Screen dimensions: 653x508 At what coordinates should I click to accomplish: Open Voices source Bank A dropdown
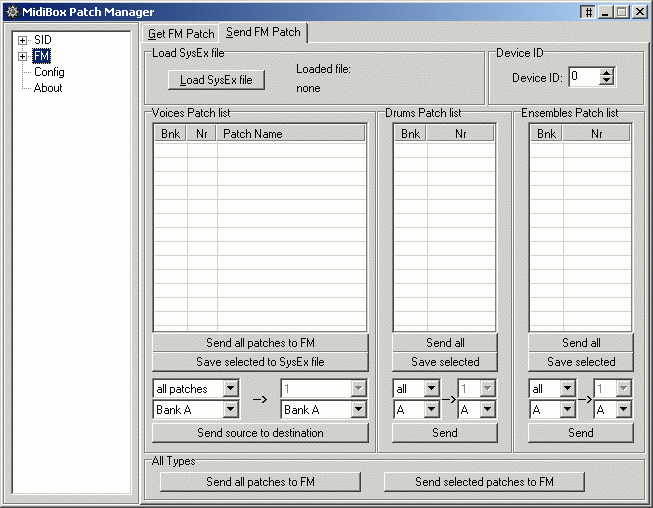230,410
